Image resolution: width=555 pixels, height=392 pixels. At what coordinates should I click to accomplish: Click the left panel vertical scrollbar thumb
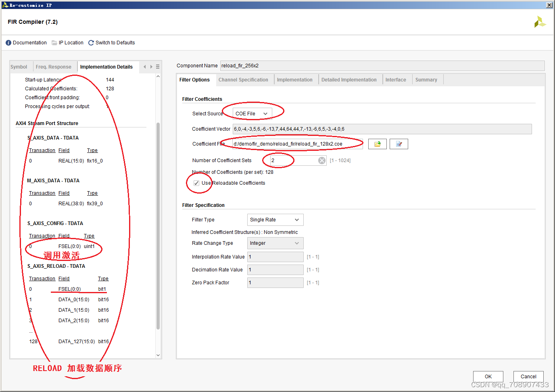[x=158, y=226]
